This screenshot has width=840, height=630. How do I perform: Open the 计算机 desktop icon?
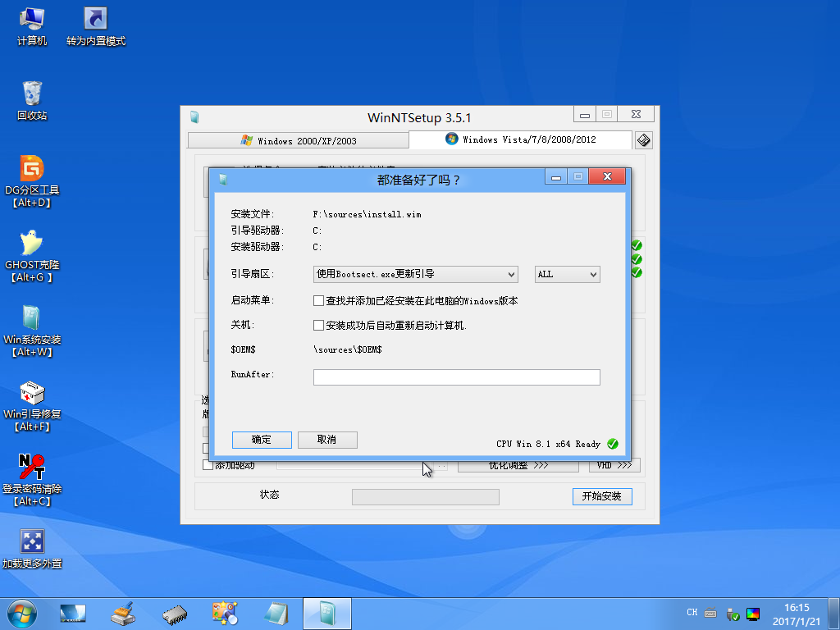point(32,25)
